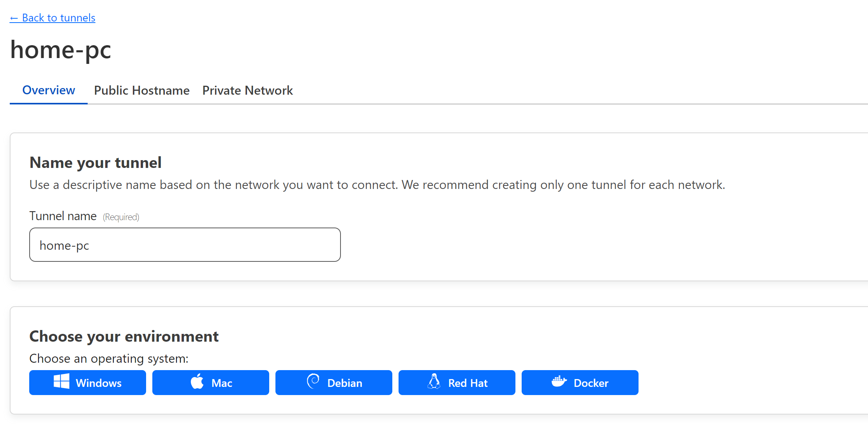Viewport: 868px width, 427px height.
Task: Select Docker as the environment
Action: pyautogui.click(x=580, y=383)
